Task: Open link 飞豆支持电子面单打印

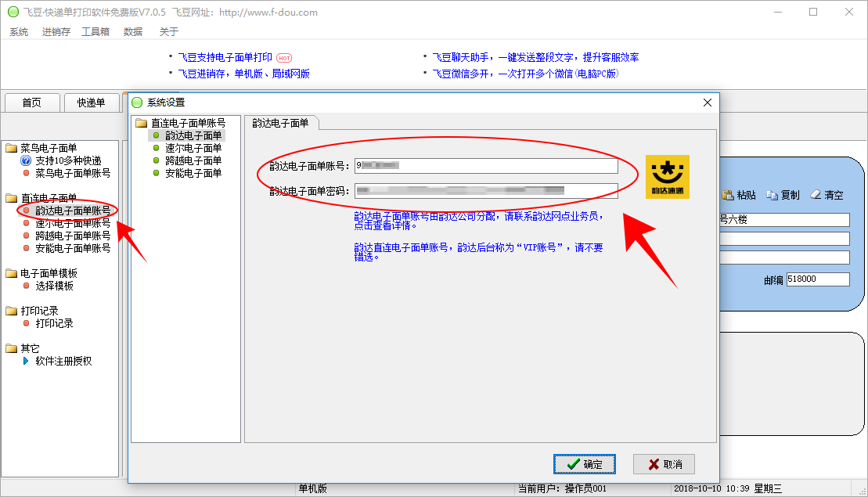Action: [x=225, y=58]
